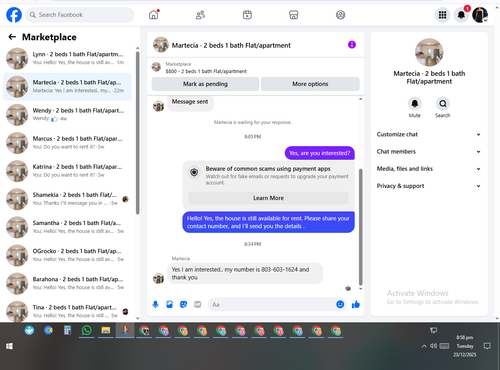The image size is (500, 370).
Task: Expand the Privacy & support section
Action: pos(429,186)
